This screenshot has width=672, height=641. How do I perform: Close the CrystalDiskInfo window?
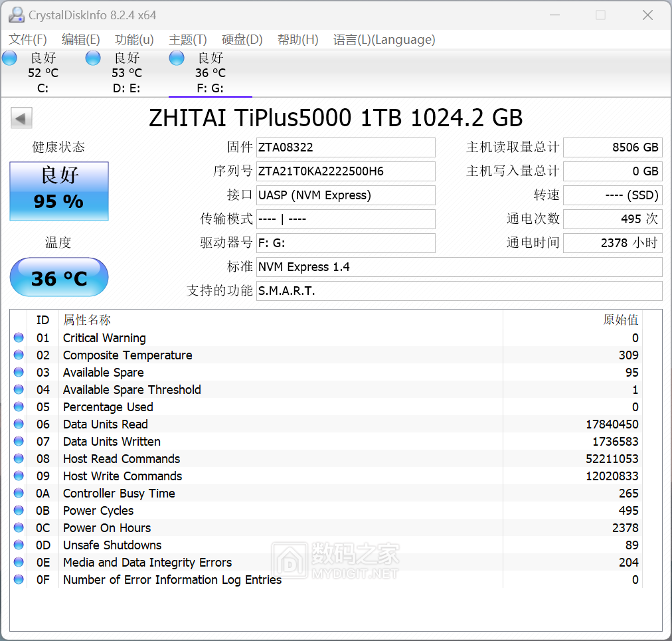647,15
